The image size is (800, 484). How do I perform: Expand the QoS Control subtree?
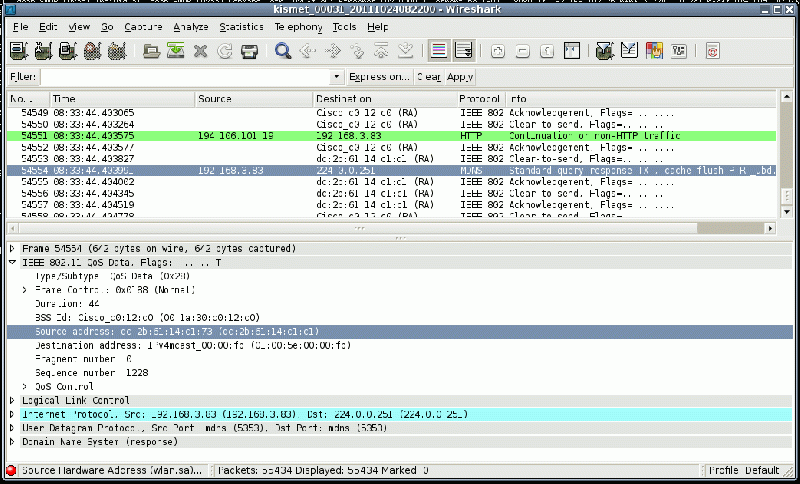coord(24,387)
